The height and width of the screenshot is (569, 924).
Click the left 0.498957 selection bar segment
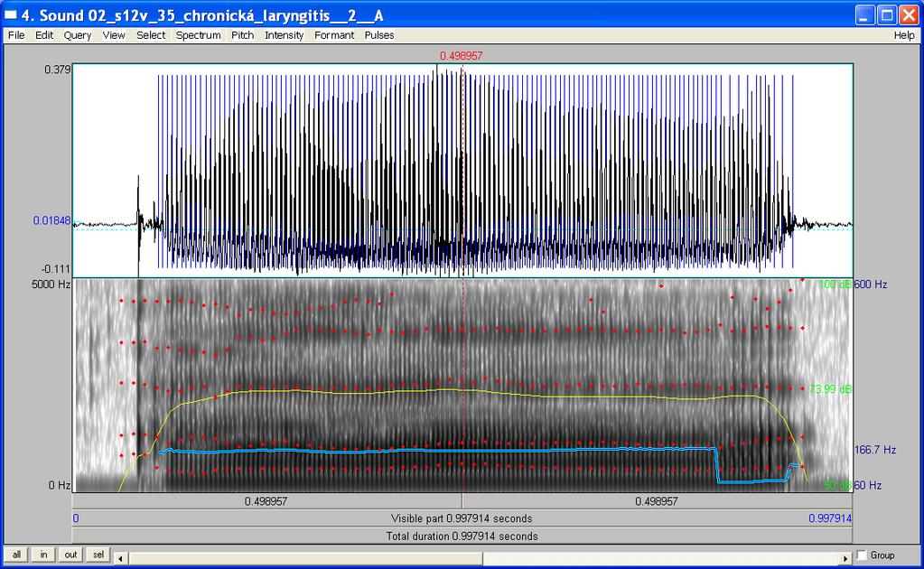pyautogui.click(x=267, y=501)
